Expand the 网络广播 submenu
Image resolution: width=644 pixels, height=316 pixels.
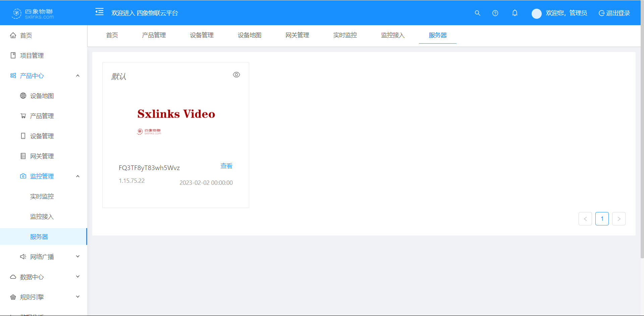tap(78, 257)
